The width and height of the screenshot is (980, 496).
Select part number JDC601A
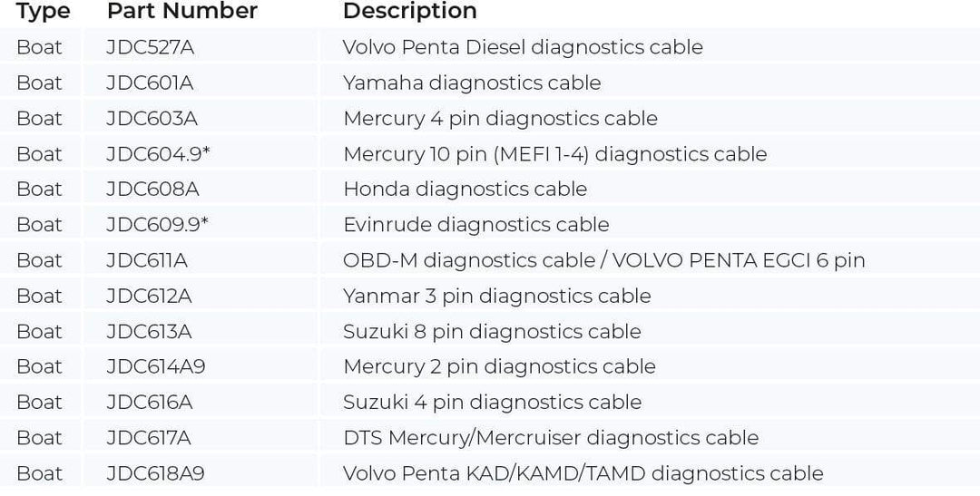(150, 83)
